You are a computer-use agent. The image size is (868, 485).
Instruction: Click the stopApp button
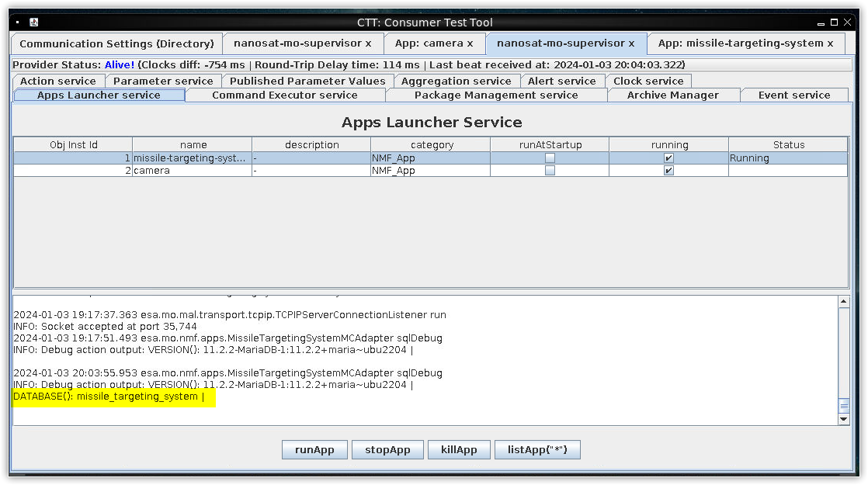387,450
